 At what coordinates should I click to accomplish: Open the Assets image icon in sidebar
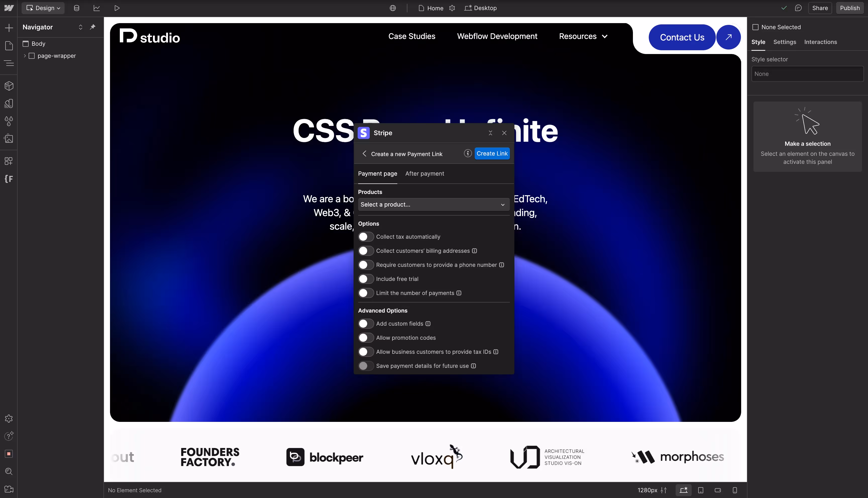click(9, 139)
